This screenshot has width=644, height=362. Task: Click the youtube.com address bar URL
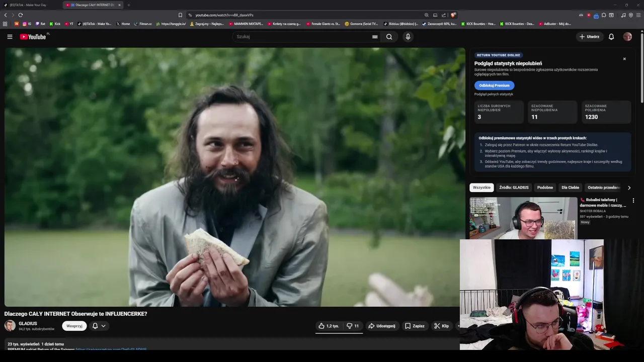point(224,15)
